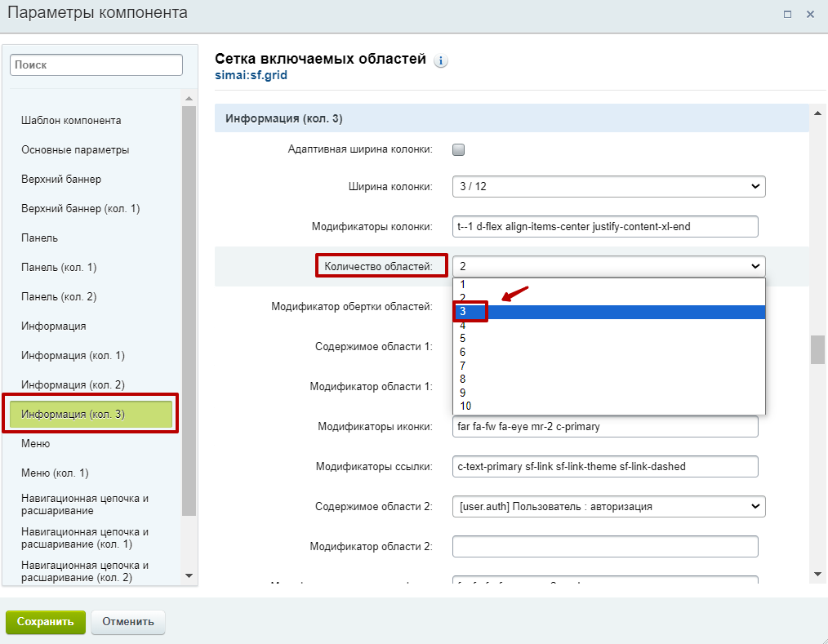
Task: Click the main panel vertical scrollbar thumb
Action: 817,349
